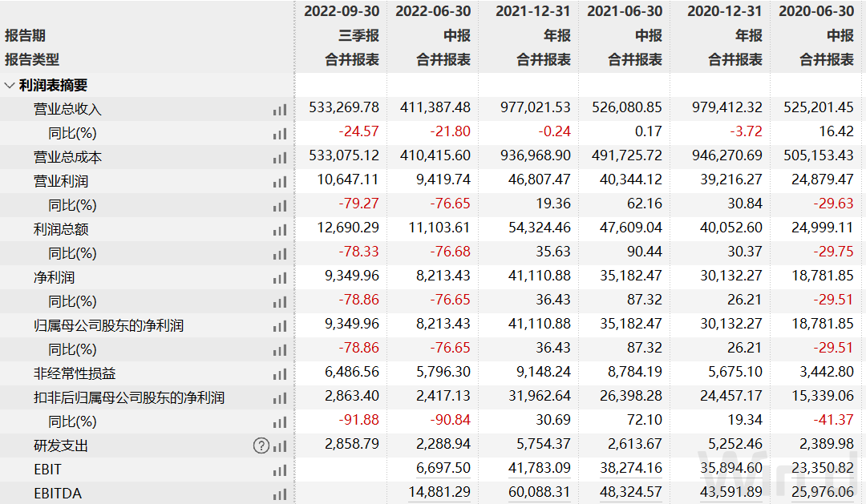
Task: Select revenue value 977,021.53
Action: pos(536,107)
